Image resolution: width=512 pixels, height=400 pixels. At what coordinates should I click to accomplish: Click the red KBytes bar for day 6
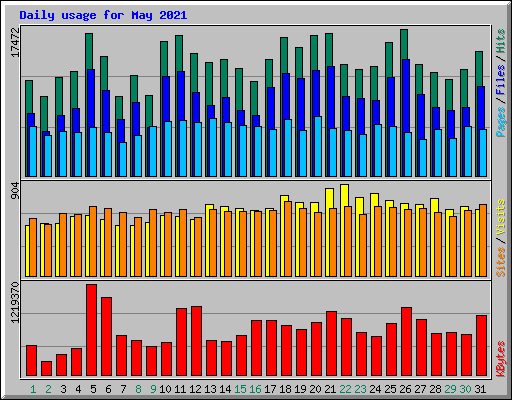107,337
